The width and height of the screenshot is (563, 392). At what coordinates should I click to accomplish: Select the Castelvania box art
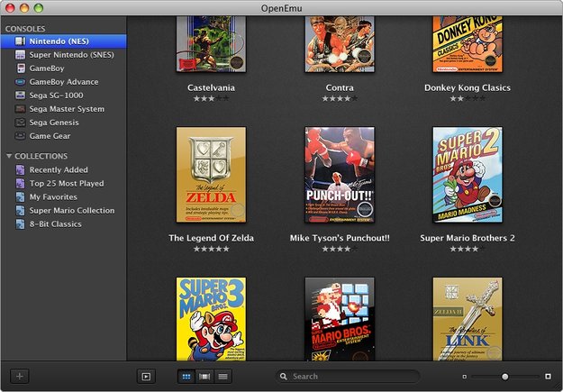(211, 44)
